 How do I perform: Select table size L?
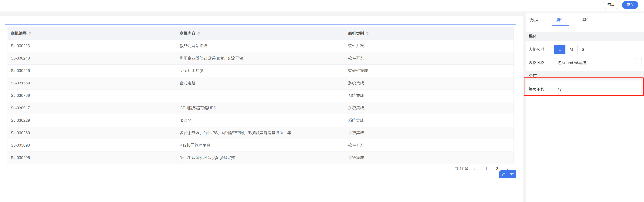pos(560,49)
